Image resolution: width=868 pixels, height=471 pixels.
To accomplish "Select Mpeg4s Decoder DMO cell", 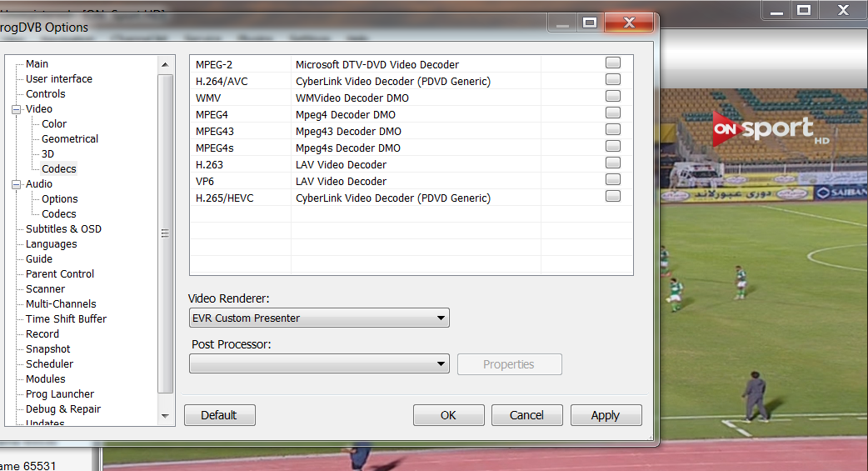I will pyautogui.click(x=416, y=148).
